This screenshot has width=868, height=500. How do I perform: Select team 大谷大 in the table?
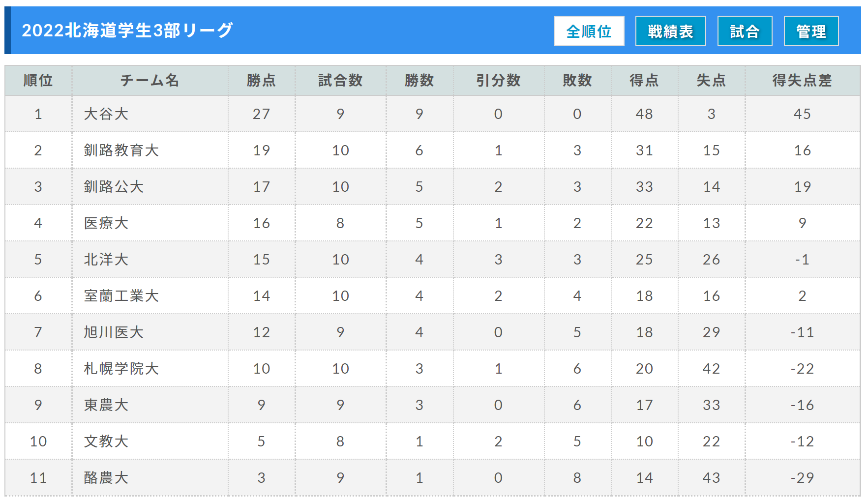click(x=106, y=114)
